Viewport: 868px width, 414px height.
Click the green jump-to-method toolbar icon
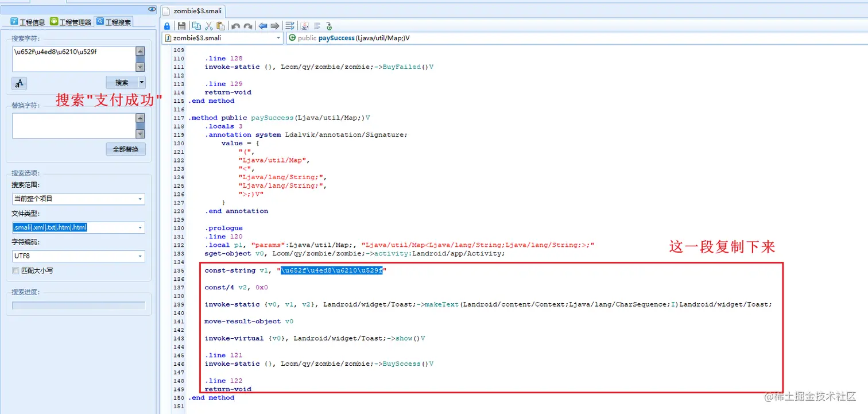click(329, 26)
